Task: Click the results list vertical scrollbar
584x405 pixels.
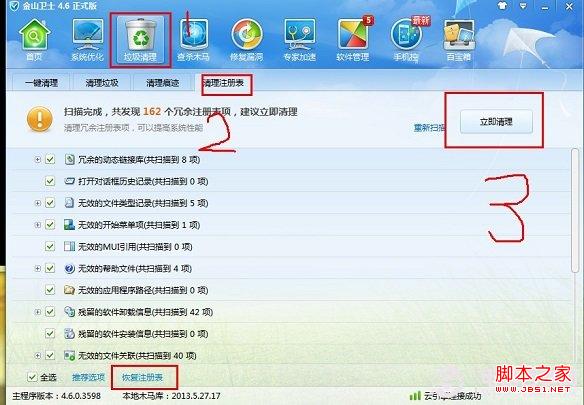Action: 575,211
